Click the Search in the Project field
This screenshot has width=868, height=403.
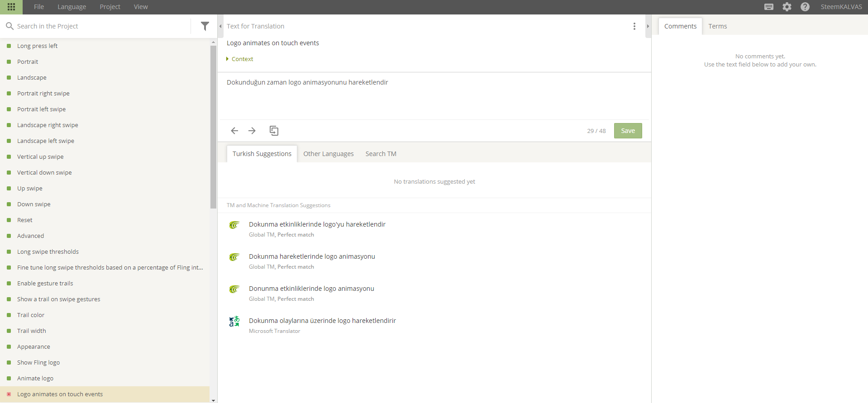102,26
